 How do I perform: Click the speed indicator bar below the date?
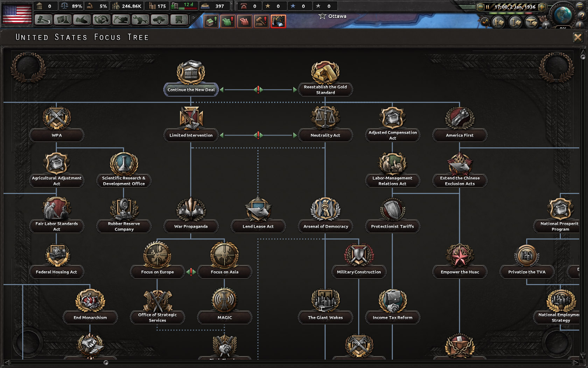[511, 13]
